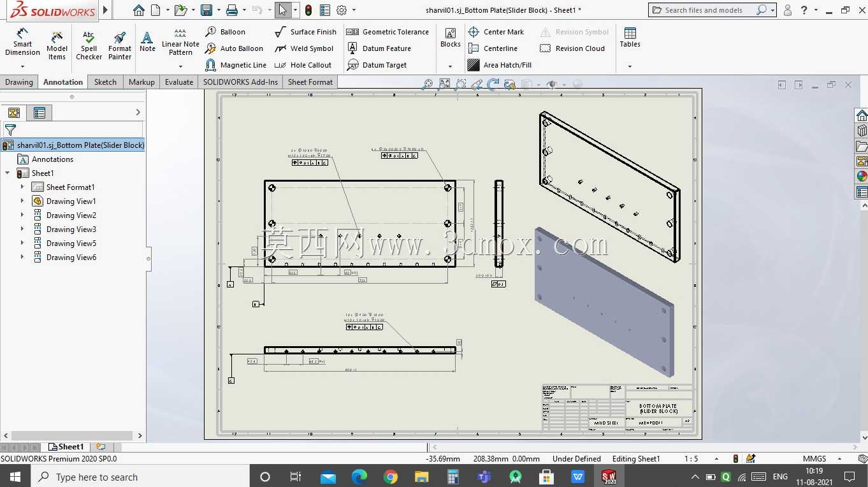The width and height of the screenshot is (868, 487).
Task: Click the Save icon
Action: click(206, 10)
